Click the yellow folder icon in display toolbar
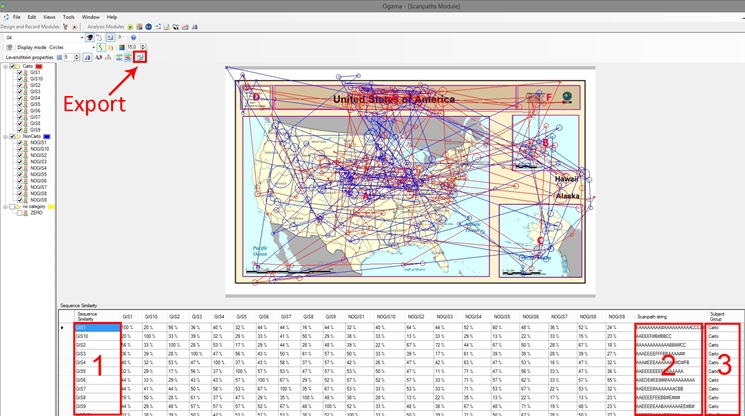This screenshot has height=416, width=745. [110, 47]
